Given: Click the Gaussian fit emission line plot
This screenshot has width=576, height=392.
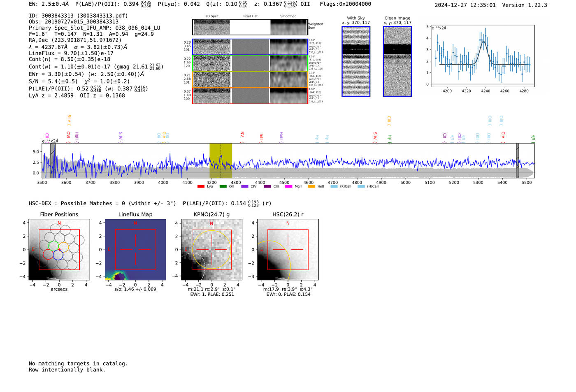Looking at the screenshot, I should coord(483,56).
